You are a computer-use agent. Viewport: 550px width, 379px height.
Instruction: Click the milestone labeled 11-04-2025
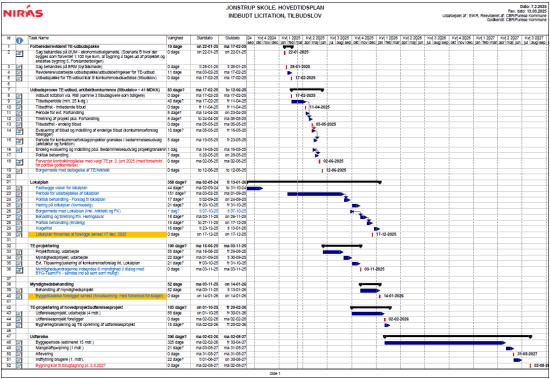[306, 107]
